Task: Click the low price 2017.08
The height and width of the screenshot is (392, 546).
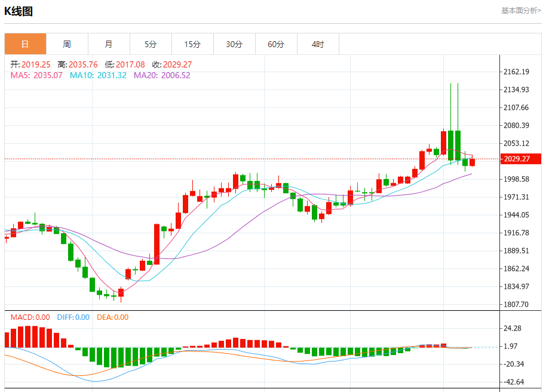Action: click(x=130, y=64)
